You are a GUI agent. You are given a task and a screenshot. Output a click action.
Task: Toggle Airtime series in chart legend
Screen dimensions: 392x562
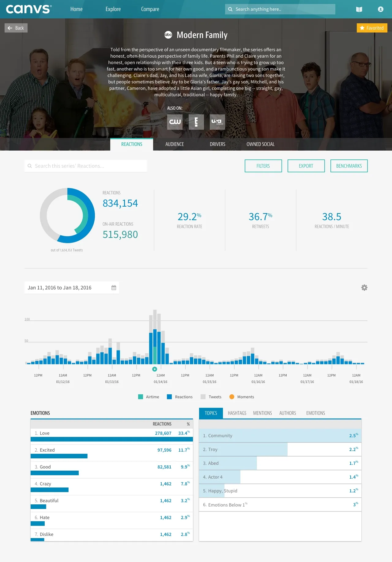click(x=149, y=397)
